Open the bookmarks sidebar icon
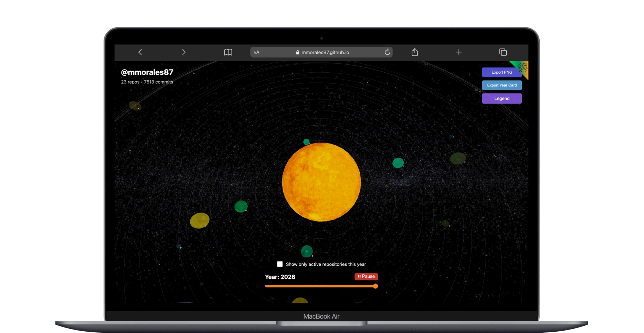This screenshot has height=333, width=644. pyautogui.click(x=228, y=52)
